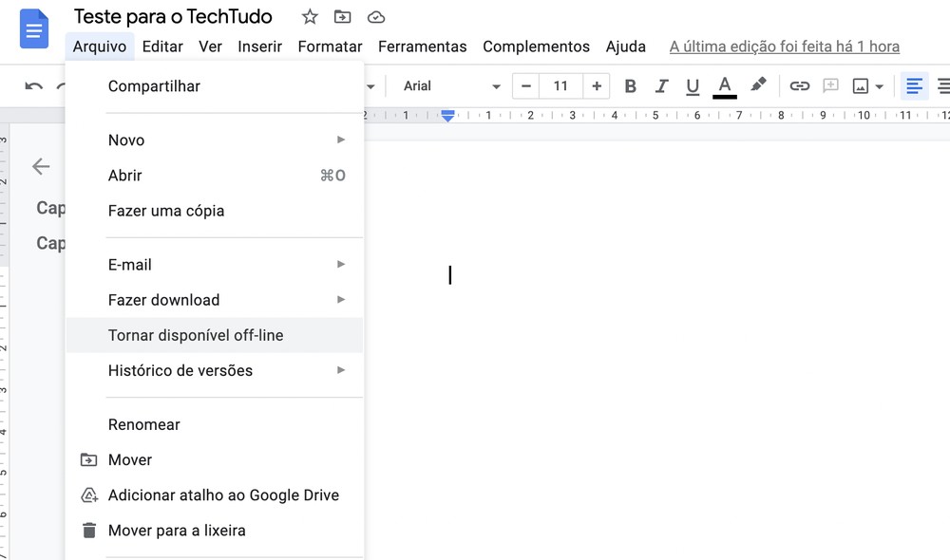The height and width of the screenshot is (560, 950).
Task: Open the Google Docs home screen icon
Action: pos(33,29)
